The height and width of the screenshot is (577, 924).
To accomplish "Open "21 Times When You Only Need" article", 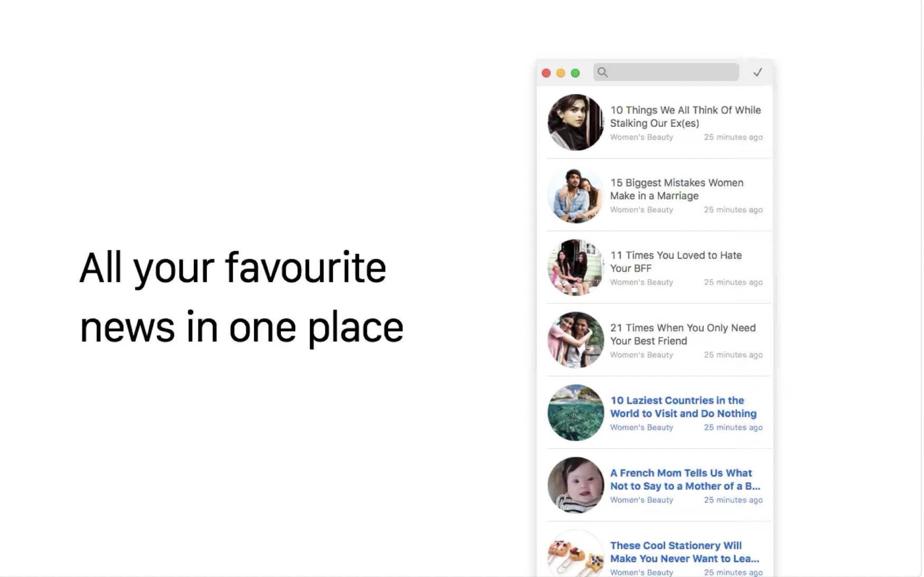I will (682, 334).
